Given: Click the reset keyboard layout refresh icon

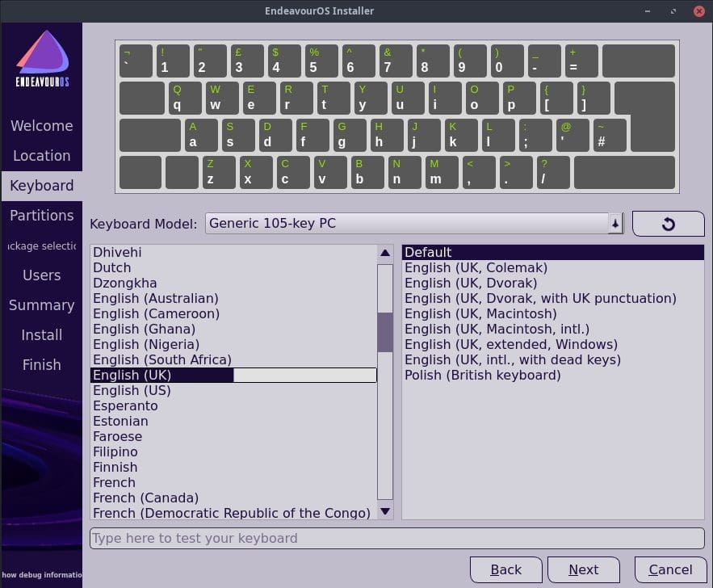Looking at the screenshot, I should coord(668,224).
